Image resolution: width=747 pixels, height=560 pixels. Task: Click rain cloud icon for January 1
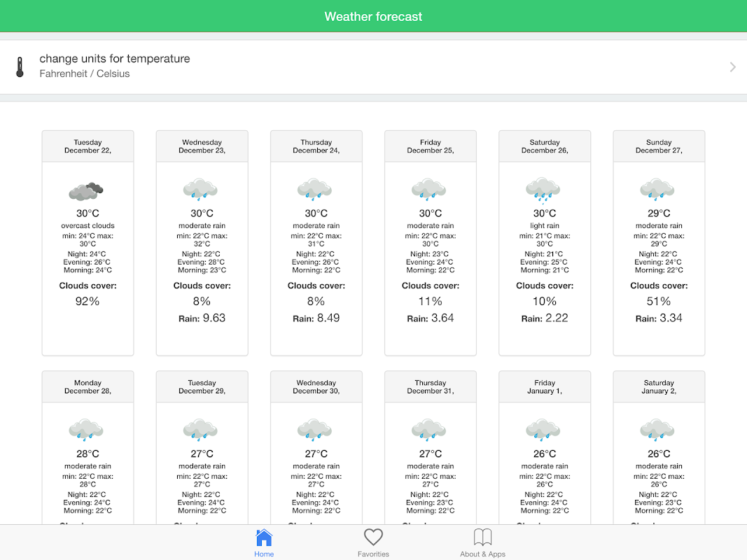pos(543,430)
